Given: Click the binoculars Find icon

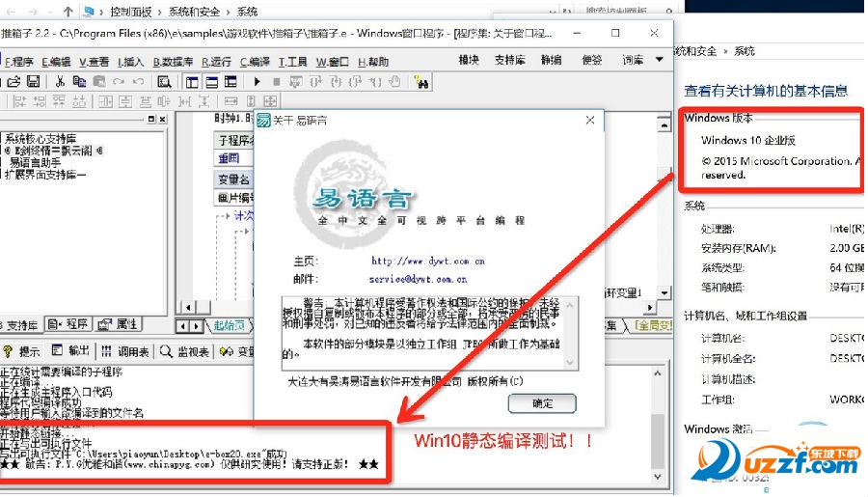Looking at the screenshot, I should tap(421, 82).
